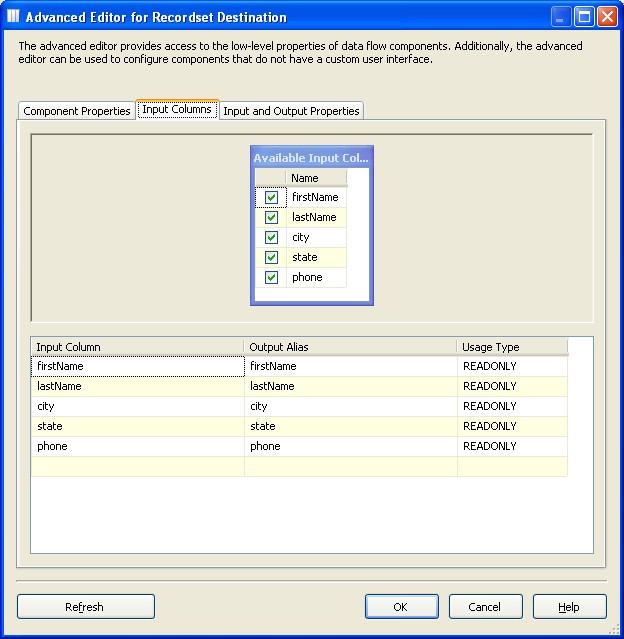Image resolution: width=624 pixels, height=639 pixels.
Task: Select the Input Columns tab
Action: click(x=177, y=109)
